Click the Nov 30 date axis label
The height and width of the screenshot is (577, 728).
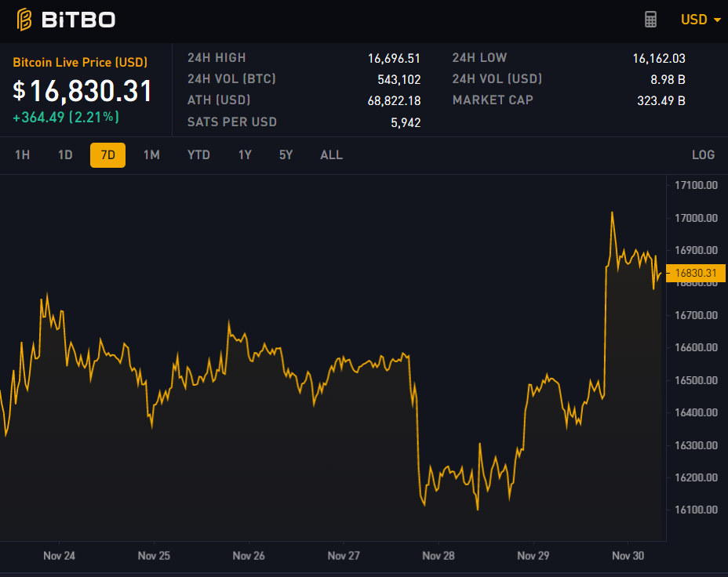pyautogui.click(x=628, y=556)
